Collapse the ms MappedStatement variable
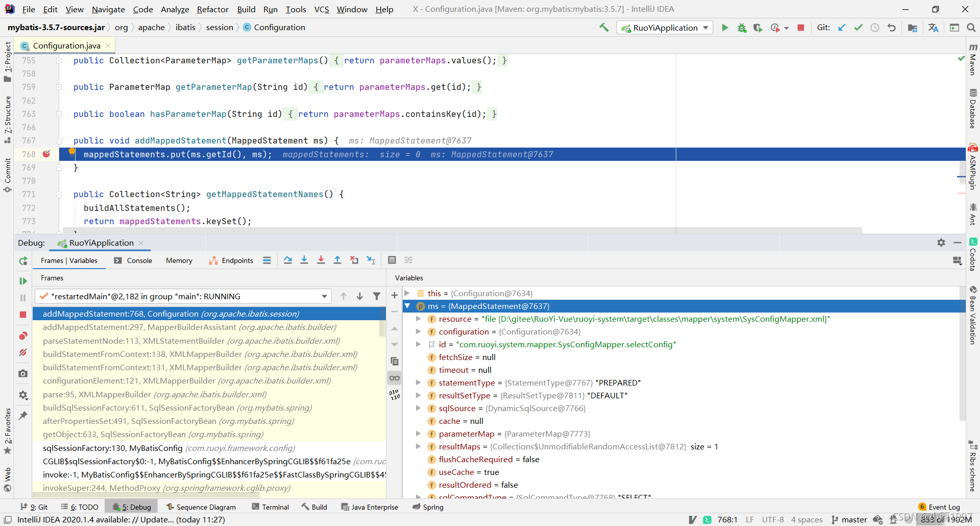The width and height of the screenshot is (980, 526). (x=407, y=306)
